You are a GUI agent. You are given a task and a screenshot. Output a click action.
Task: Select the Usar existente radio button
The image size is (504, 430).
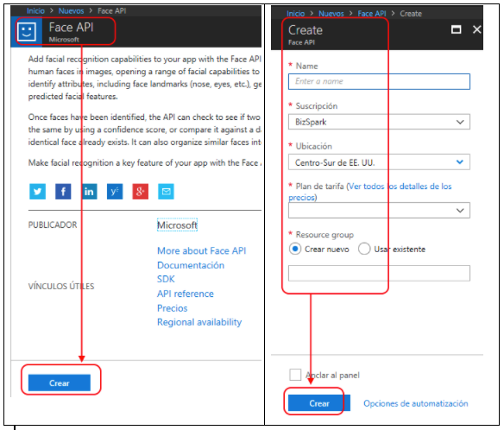[x=364, y=249]
